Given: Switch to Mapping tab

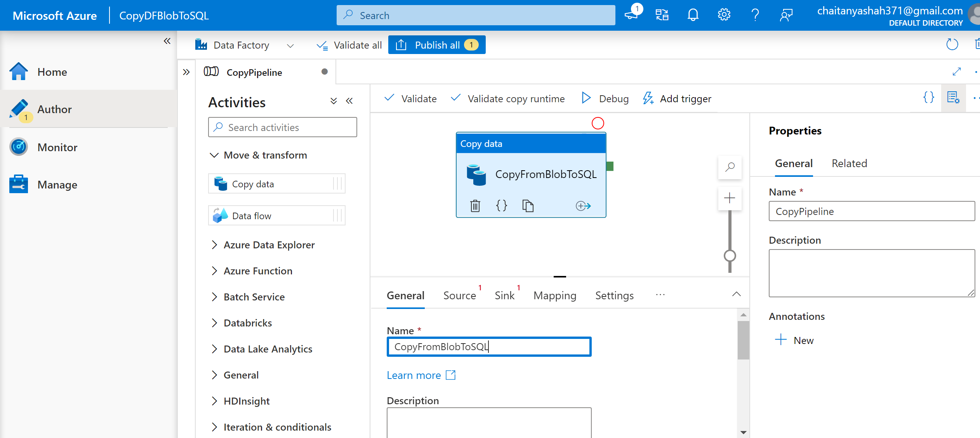Looking at the screenshot, I should tap(555, 296).
